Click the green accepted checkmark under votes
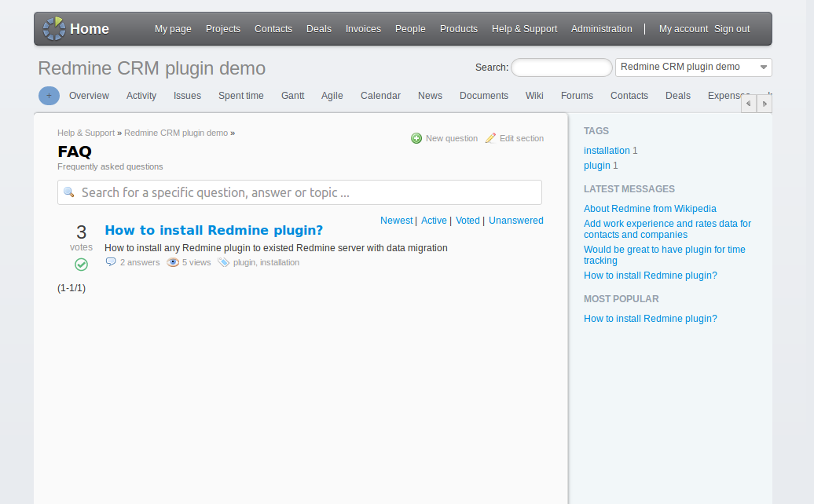This screenshot has width=814, height=504. tap(81, 265)
